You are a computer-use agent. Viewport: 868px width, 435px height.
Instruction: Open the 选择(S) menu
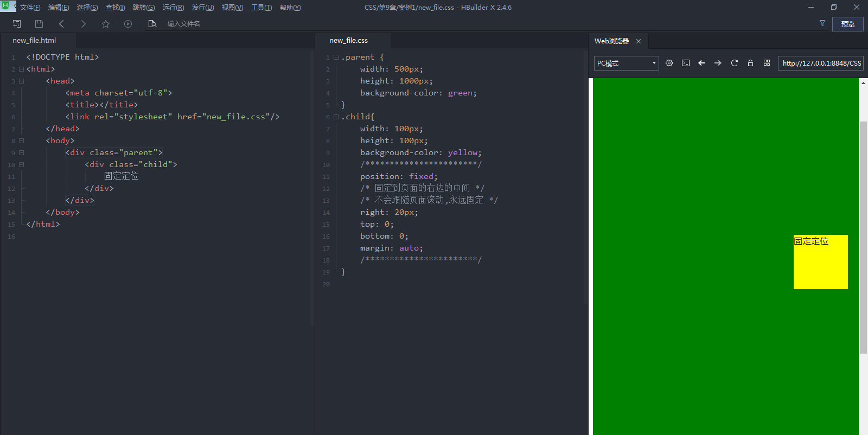pos(87,8)
